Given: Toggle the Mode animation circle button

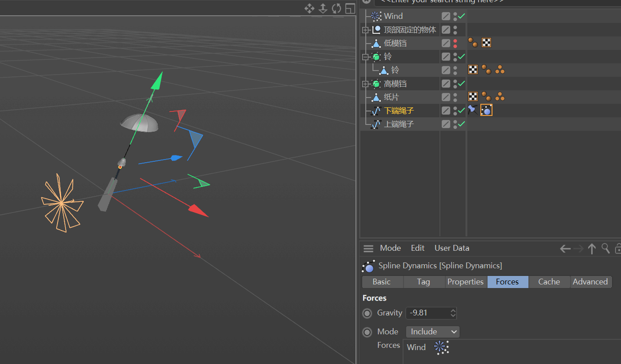Looking at the screenshot, I should pyautogui.click(x=368, y=332).
